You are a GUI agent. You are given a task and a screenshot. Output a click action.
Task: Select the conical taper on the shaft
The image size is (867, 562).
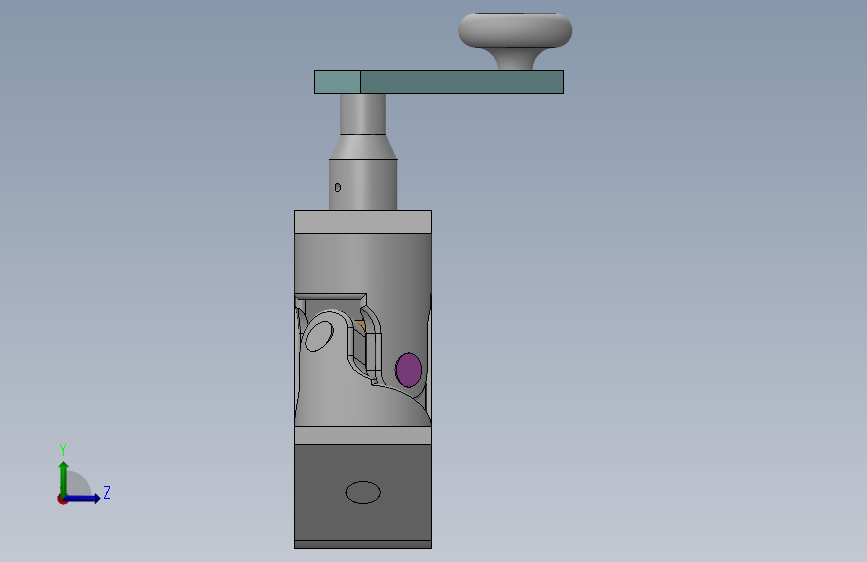coord(363,147)
